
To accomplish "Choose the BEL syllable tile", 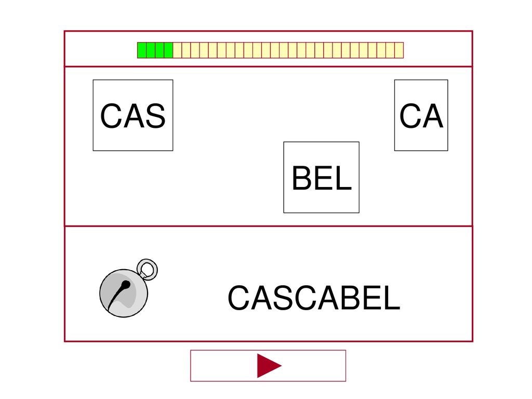I will tap(321, 178).
